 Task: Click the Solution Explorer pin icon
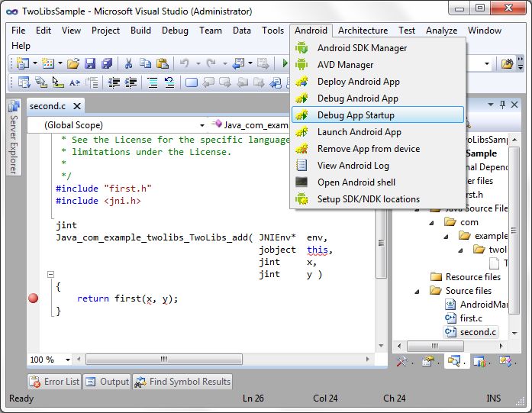pyautogui.click(x=502, y=105)
